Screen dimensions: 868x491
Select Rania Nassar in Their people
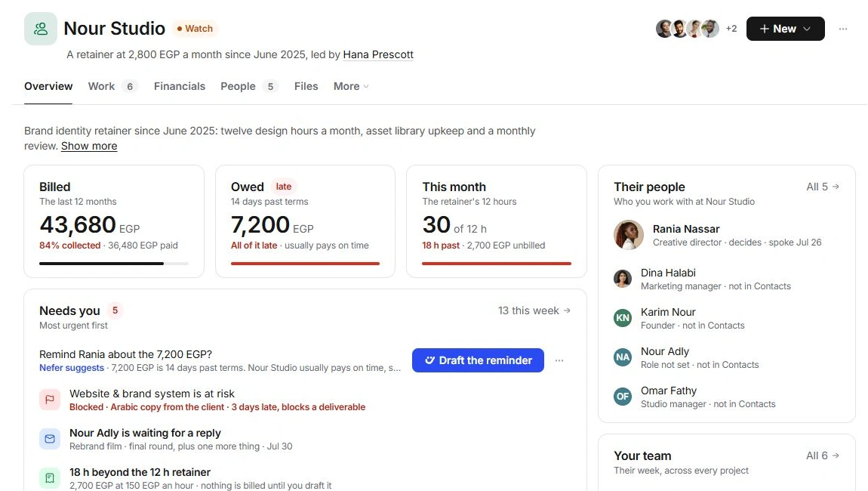pyautogui.click(x=726, y=235)
